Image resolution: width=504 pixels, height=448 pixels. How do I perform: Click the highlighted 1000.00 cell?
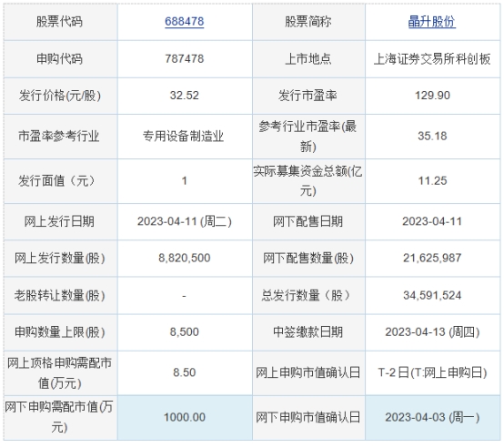click(x=185, y=417)
